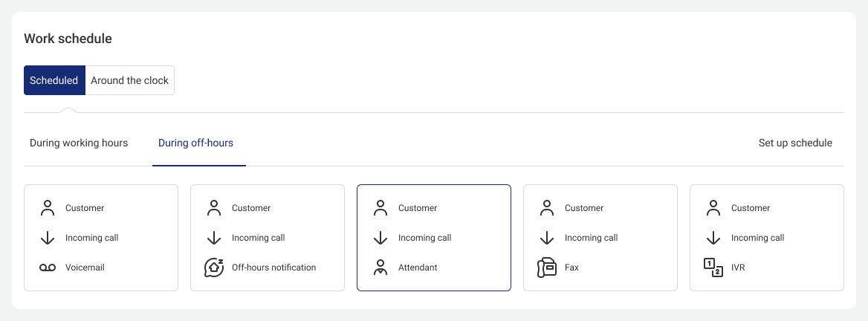This screenshot has height=321, width=868.
Task: Open the During working hours tab
Action: coord(79,143)
